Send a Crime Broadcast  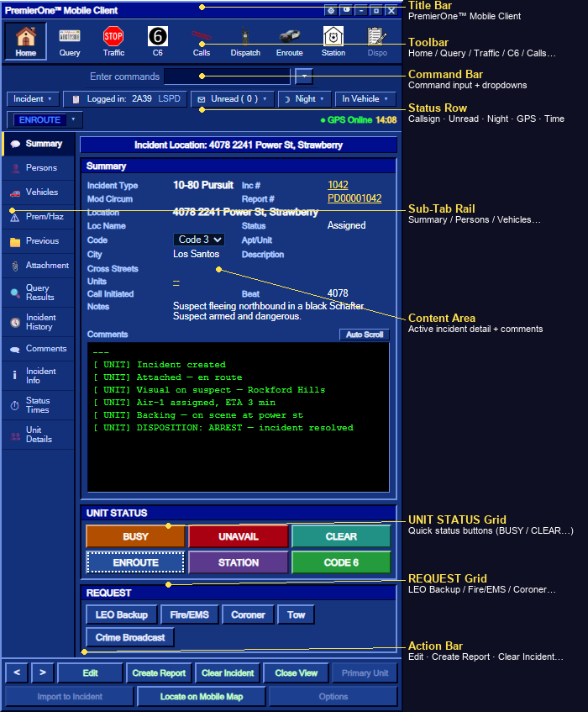coord(129,637)
